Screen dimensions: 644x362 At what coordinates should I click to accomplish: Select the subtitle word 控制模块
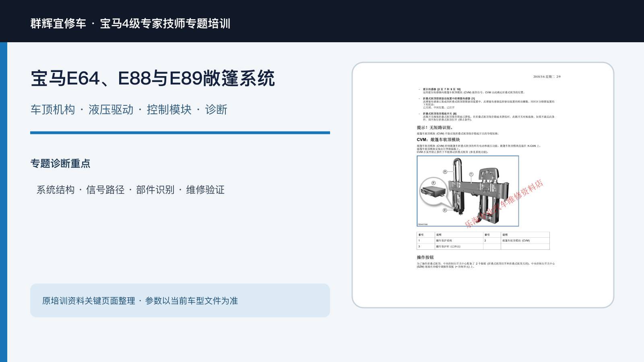click(x=169, y=109)
